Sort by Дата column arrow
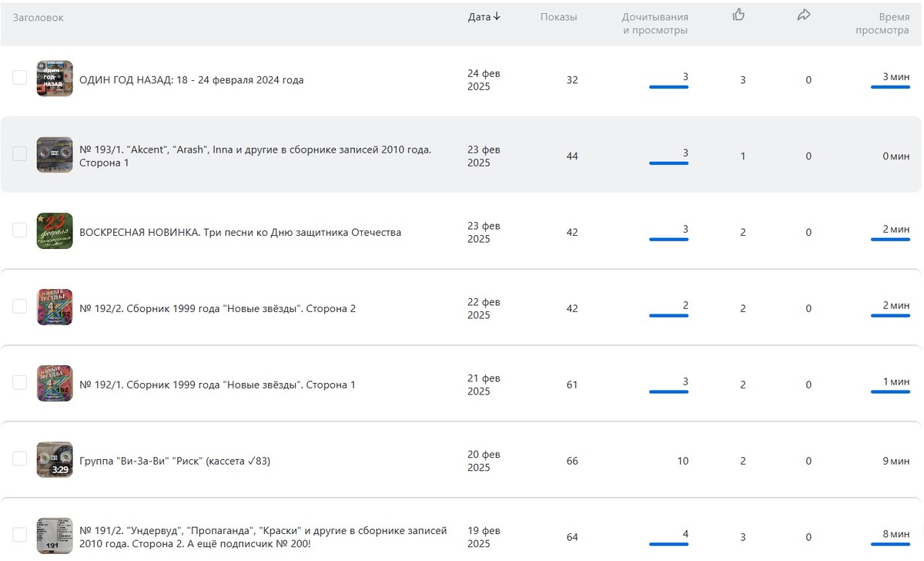Screen dimensions: 924x561 coord(497,16)
